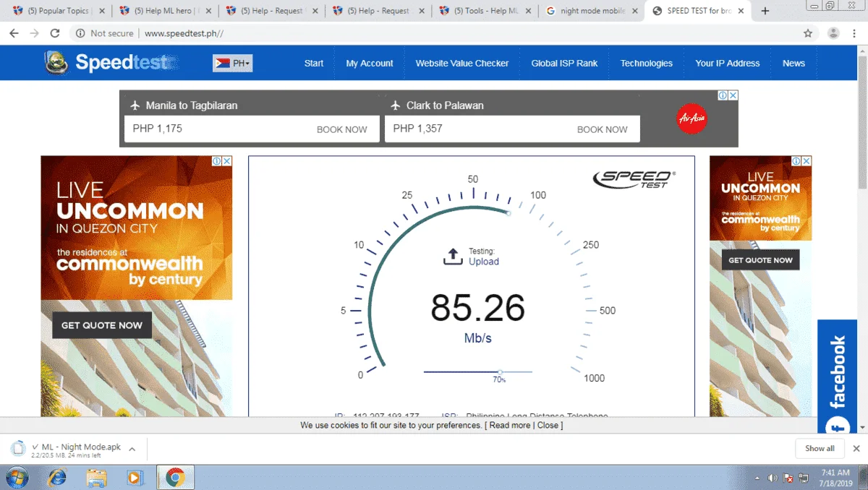The image size is (868, 490).
Task: Dismiss the cookie notice with Close
Action: [548, 425]
